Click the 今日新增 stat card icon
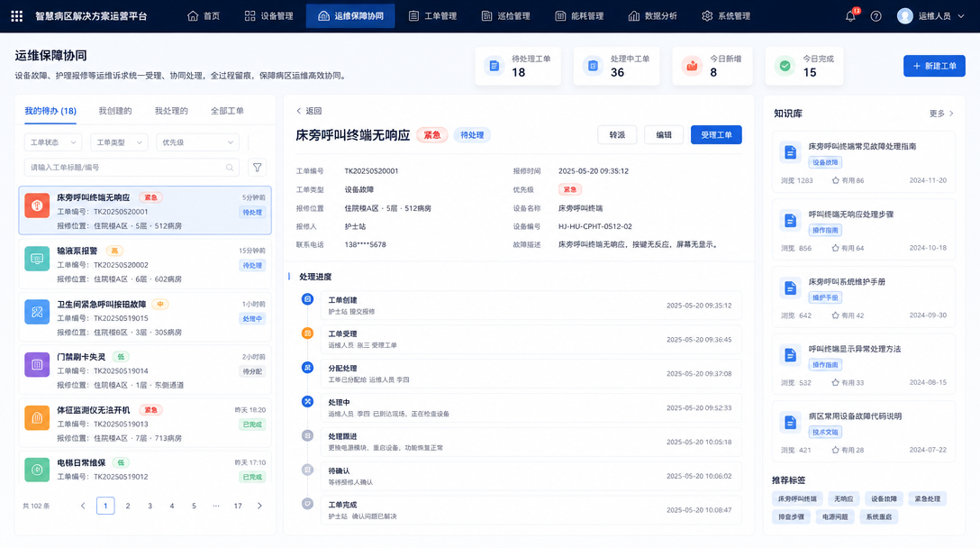The image size is (980, 548). [692, 66]
